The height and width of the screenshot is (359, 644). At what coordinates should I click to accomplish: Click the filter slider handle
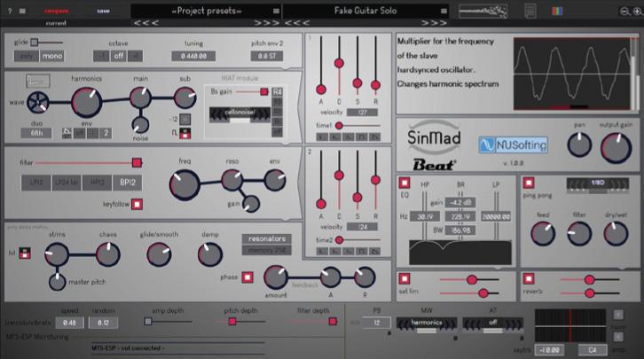coord(137,163)
